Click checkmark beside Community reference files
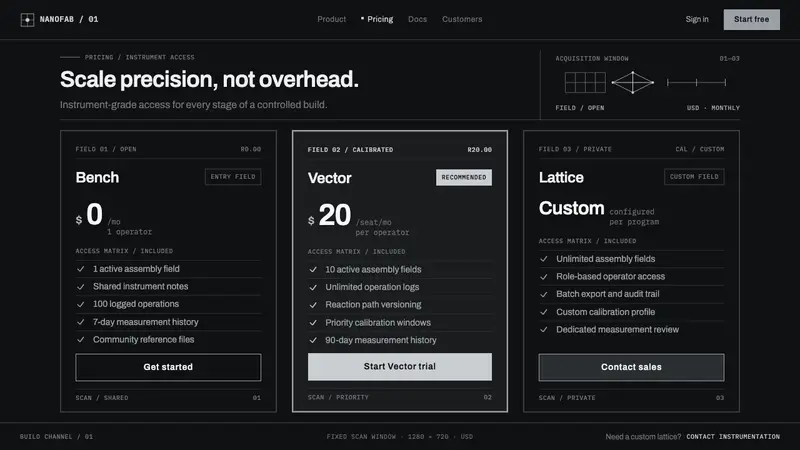The height and width of the screenshot is (450, 800). coord(81,339)
